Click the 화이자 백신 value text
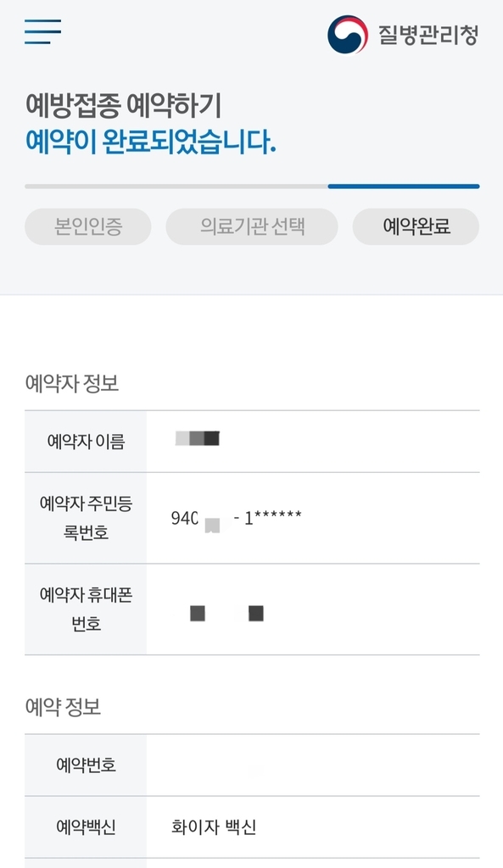The height and width of the screenshot is (868, 503). (x=214, y=827)
